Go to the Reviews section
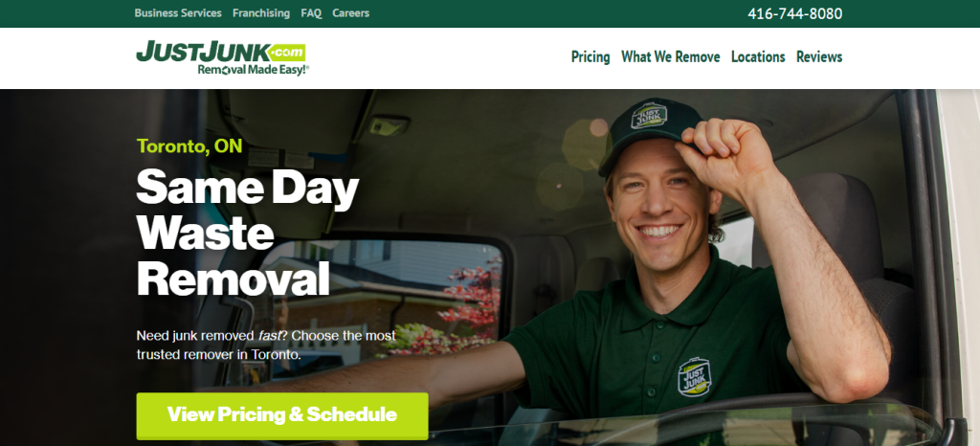This screenshot has height=446, width=980. coord(819,56)
